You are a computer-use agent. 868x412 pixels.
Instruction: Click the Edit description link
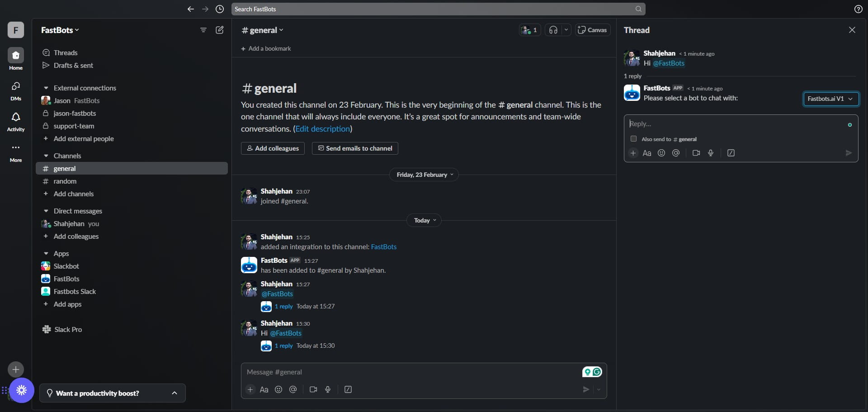coord(323,129)
